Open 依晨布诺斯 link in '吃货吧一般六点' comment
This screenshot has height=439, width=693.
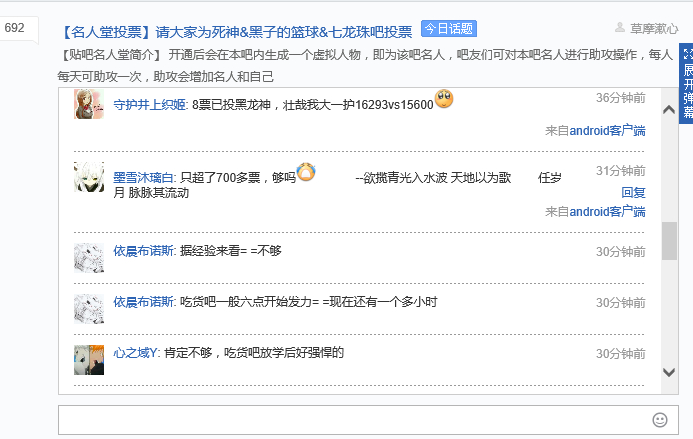click(143, 302)
